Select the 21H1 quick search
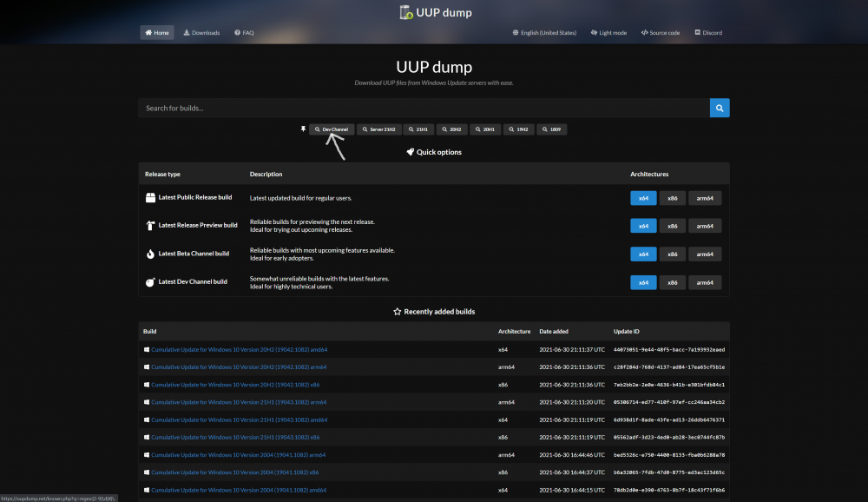 [418, 129]
